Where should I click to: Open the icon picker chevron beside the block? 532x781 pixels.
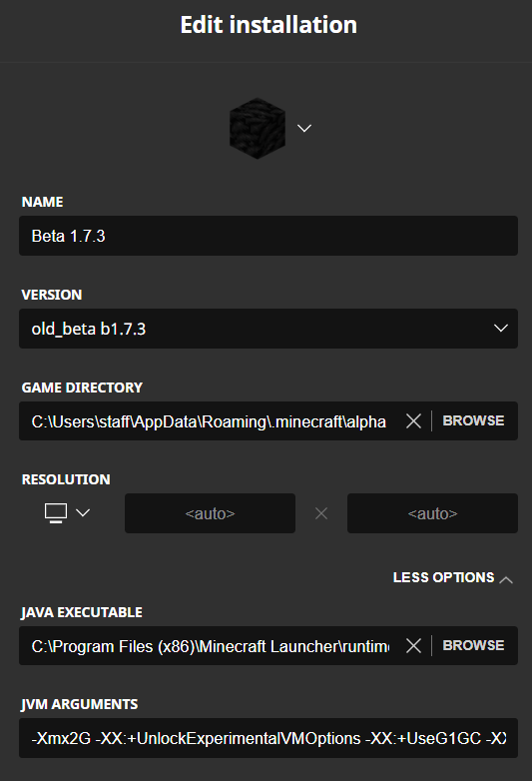point(304,129)
